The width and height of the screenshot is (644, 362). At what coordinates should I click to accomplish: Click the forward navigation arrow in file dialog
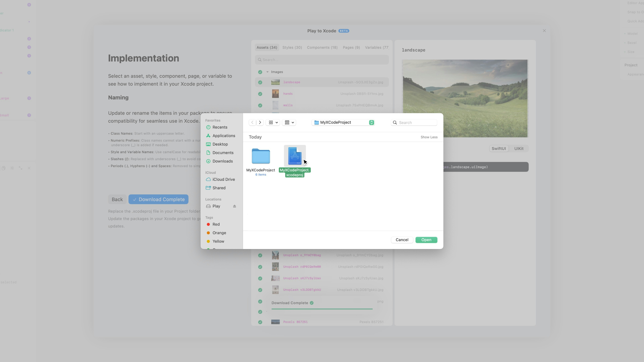260,122
